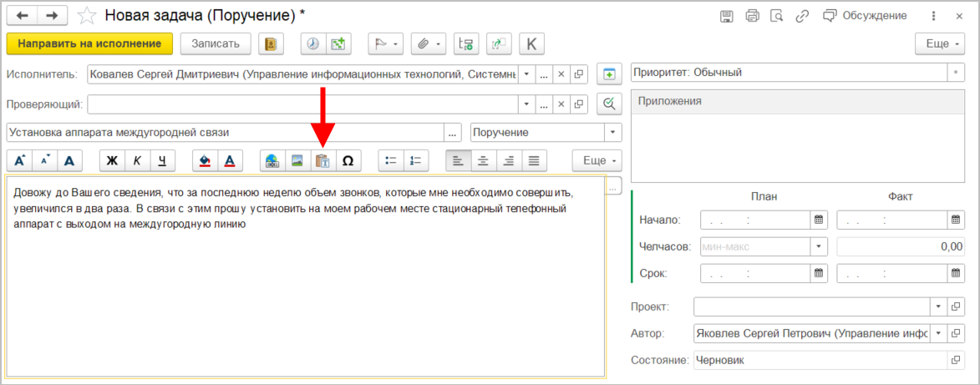Click the clipboard paste-text icon
Screen dimensions: 980x385
[x=323, y=160]
